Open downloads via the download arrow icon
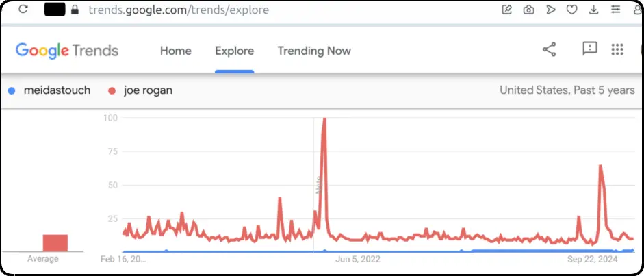The image size is (644, 276). (593, 10)
